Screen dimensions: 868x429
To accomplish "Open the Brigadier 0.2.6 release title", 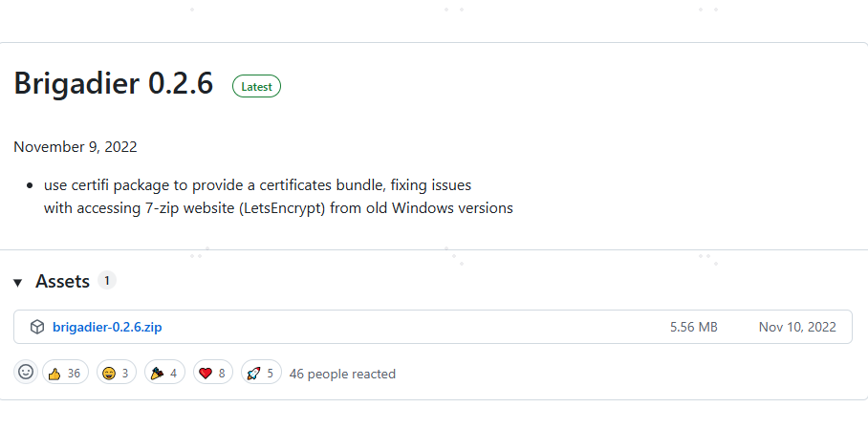I will pyautogui.click(x=113, y=84).
